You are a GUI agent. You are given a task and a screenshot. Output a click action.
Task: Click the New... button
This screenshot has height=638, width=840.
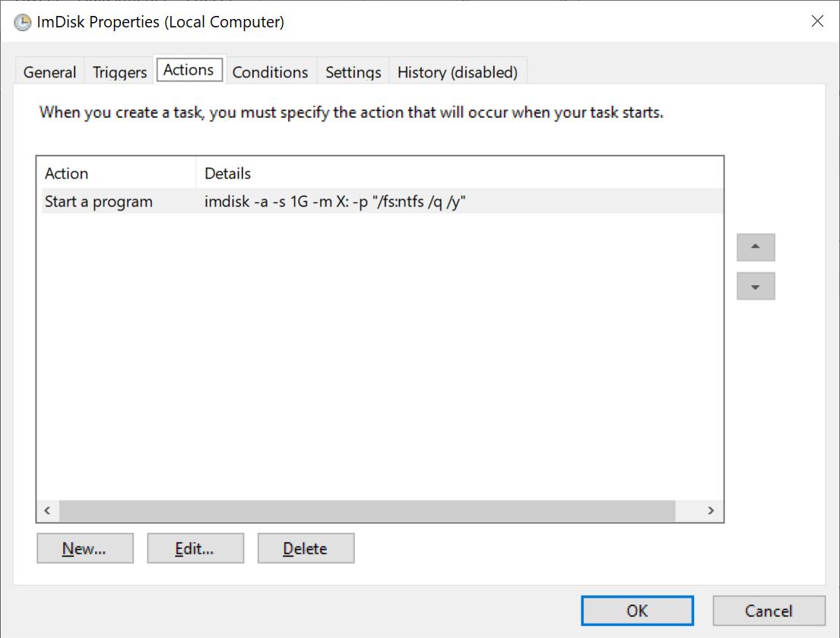pyautogui.click(x=84, y=548)
